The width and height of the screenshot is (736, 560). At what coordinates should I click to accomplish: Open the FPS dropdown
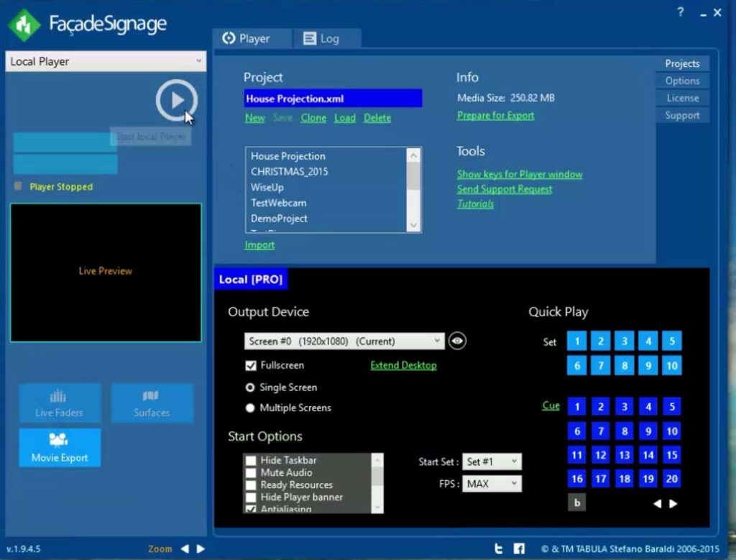[x=492, y=484]
